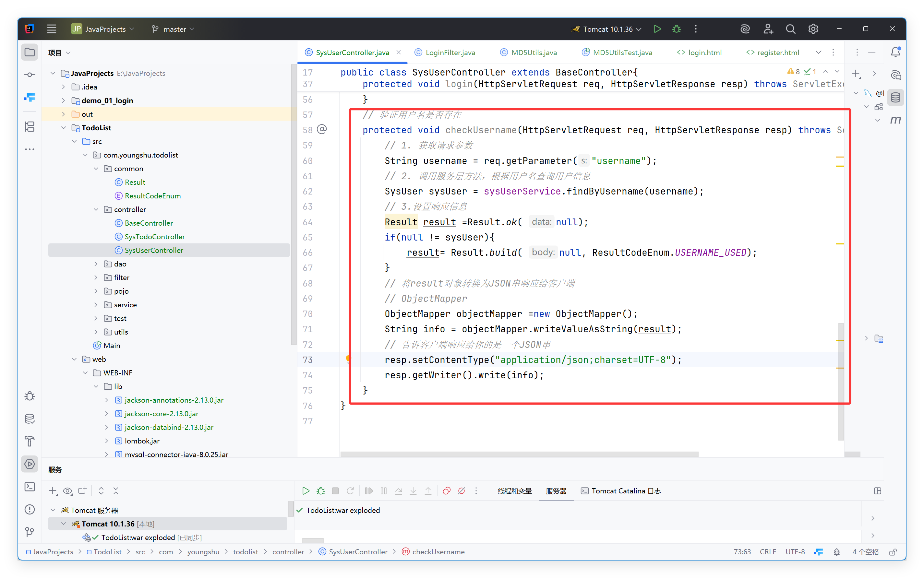Open the master branch dropdown
The height and width of the screenshot is (578, 924).
(173, 29)
